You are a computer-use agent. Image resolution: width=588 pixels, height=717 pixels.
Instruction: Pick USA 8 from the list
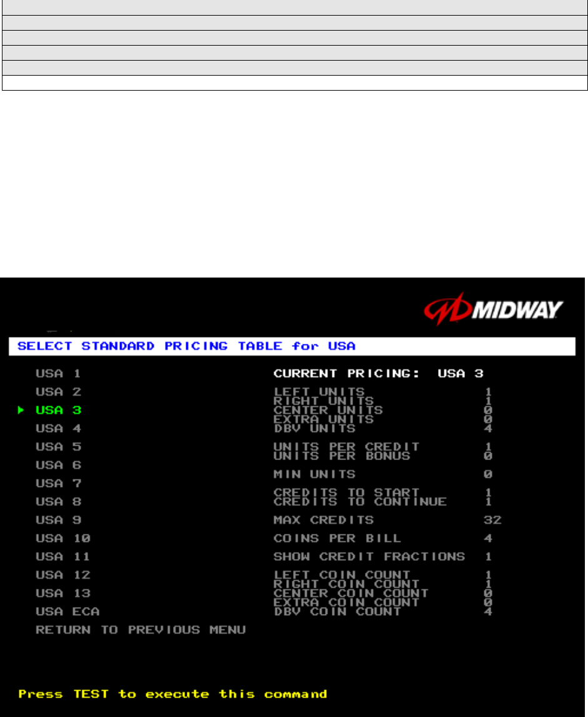(59, 501)
